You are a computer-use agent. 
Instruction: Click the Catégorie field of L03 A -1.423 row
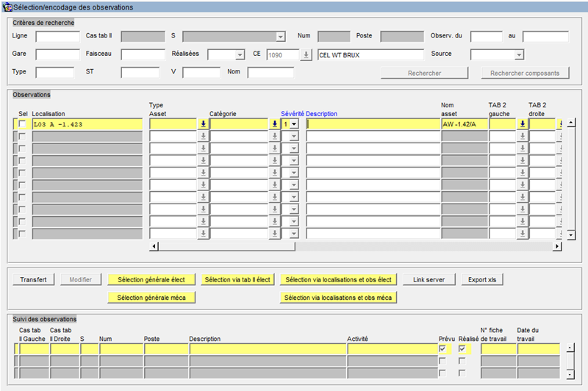coord(240,124)
